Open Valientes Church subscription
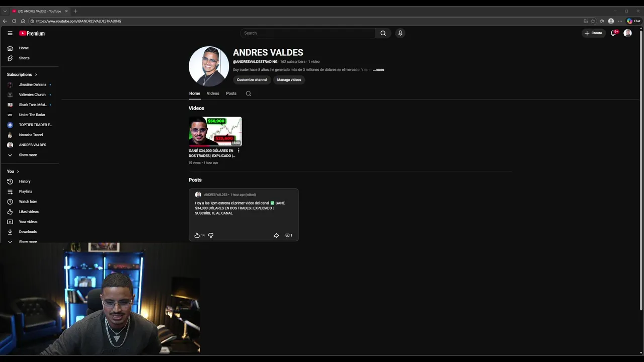644x362 pixels. click(30, 95)
